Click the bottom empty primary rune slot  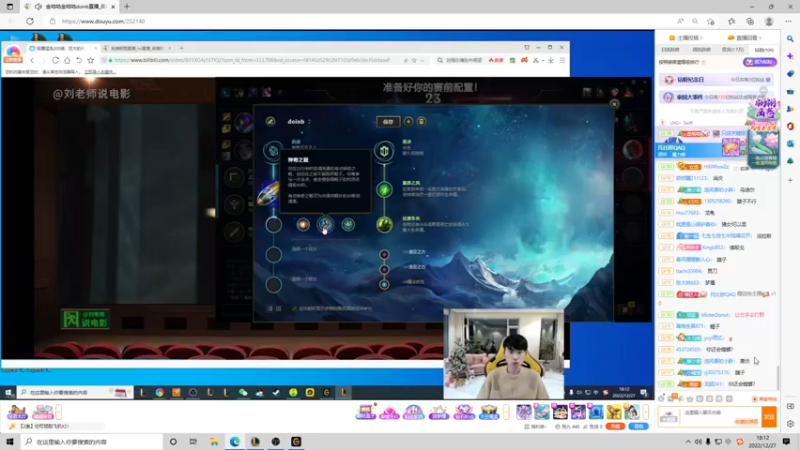[x=273, y=285]
